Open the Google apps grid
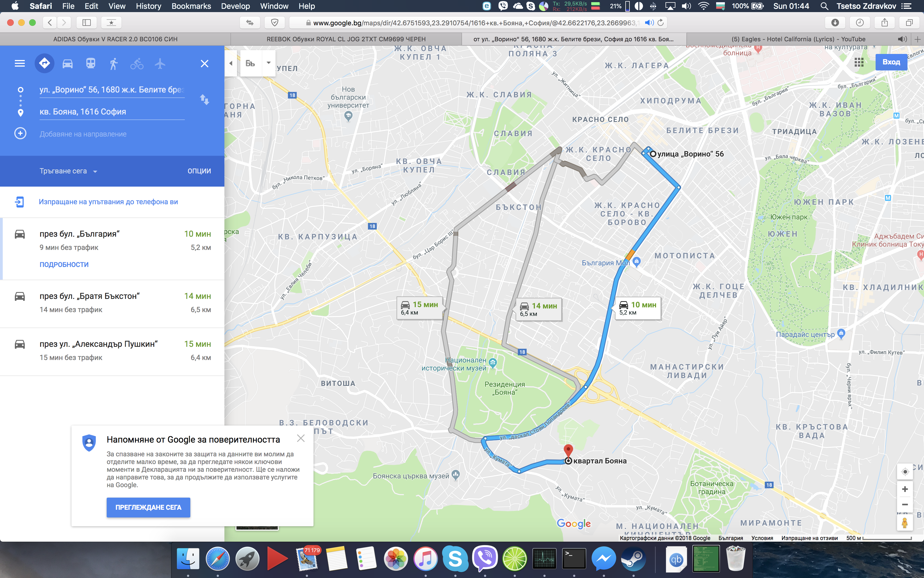 pyautogui.click(x=859, y=62)
